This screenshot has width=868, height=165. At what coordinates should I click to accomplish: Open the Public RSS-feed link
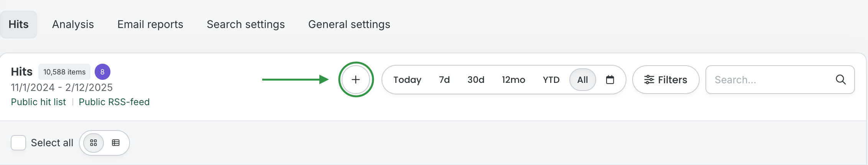(114, 102)
